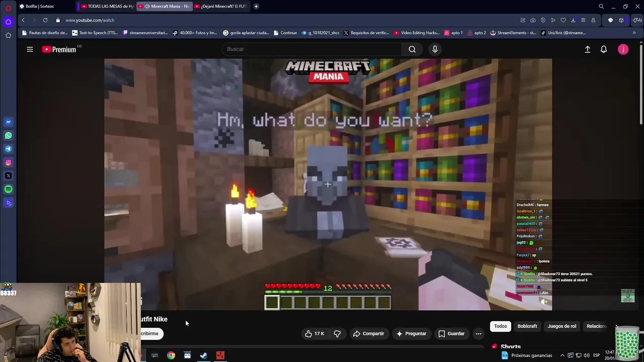Open the Opera AI assistant button
The width and height of the screenshot is (644, 362).
click(637, 20)
